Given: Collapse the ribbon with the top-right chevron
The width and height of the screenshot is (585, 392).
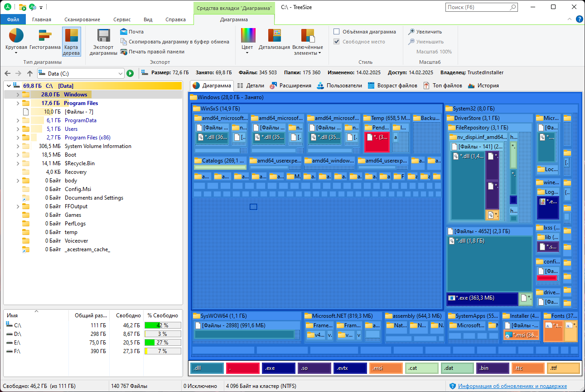Looking at the screenshot, I should click(570, 19).
